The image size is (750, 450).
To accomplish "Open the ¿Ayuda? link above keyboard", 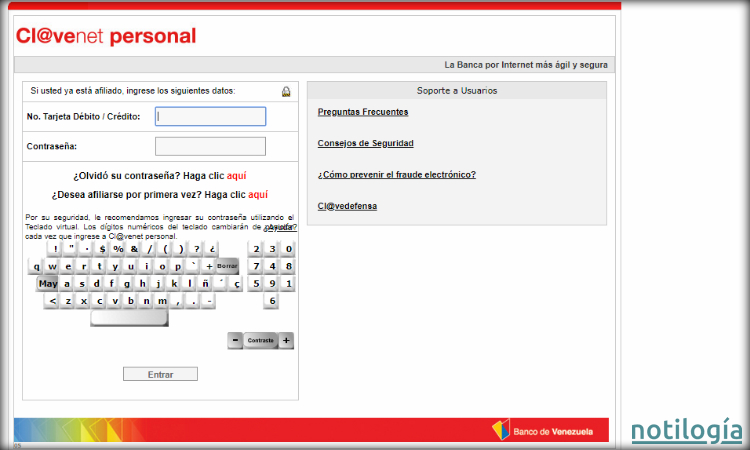I will pos(280,227).
